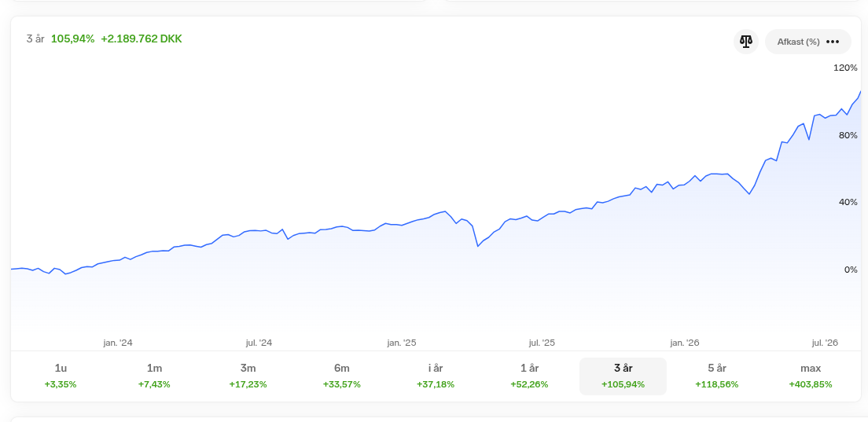Click the three dots beside Afkast (%)

833,42
